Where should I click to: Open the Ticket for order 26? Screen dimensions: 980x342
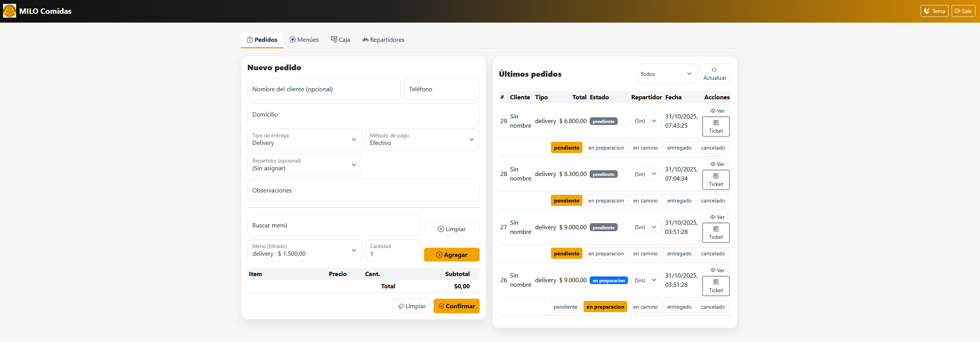click(x=715, y=286)
